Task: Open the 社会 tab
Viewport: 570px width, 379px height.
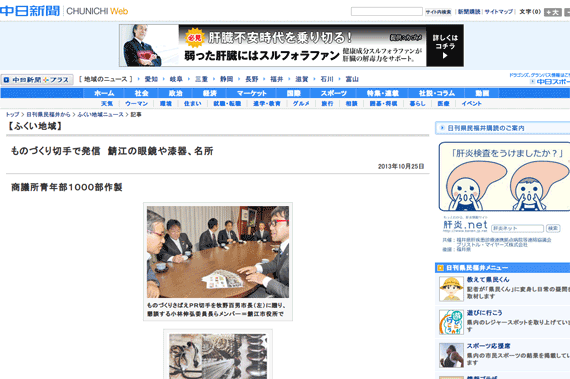Action: (x=141, y=93)
